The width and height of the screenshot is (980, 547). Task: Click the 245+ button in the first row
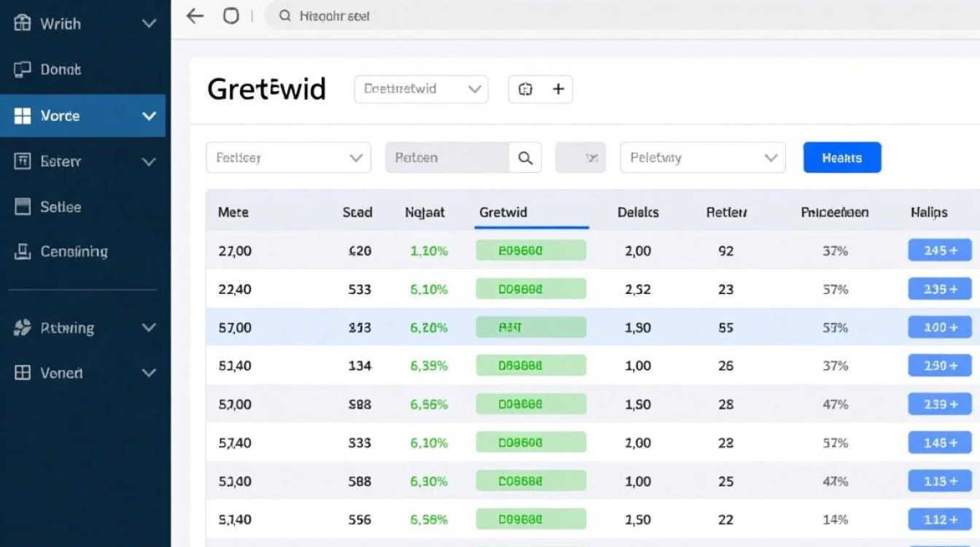coord(939,250)
